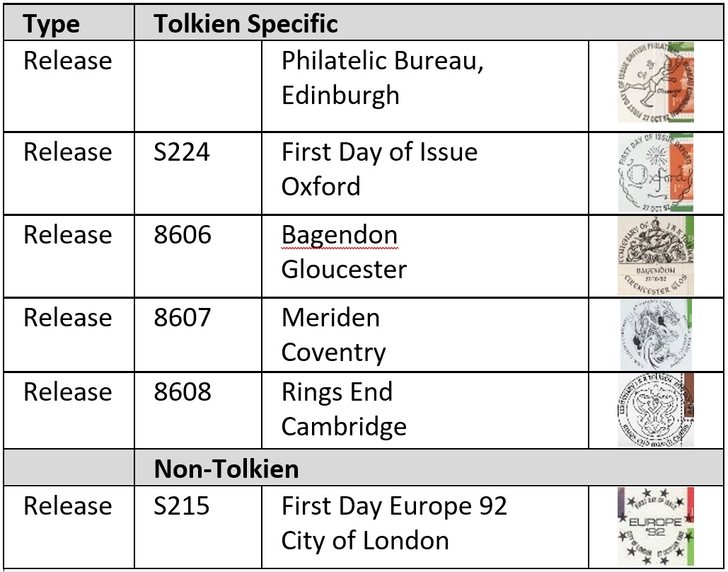
Task: Click the Philatelic Bureau, Edinburgh text
Action: tap(383, 78)
